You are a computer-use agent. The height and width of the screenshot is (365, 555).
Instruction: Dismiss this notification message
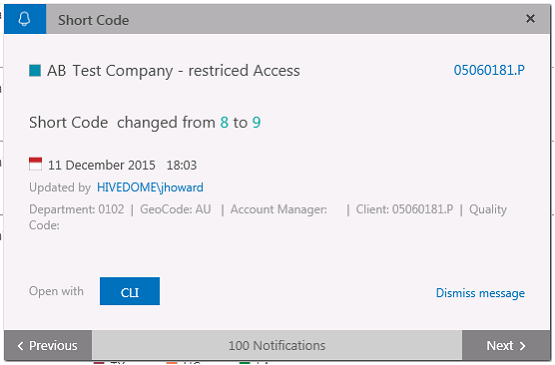[480, 293]
